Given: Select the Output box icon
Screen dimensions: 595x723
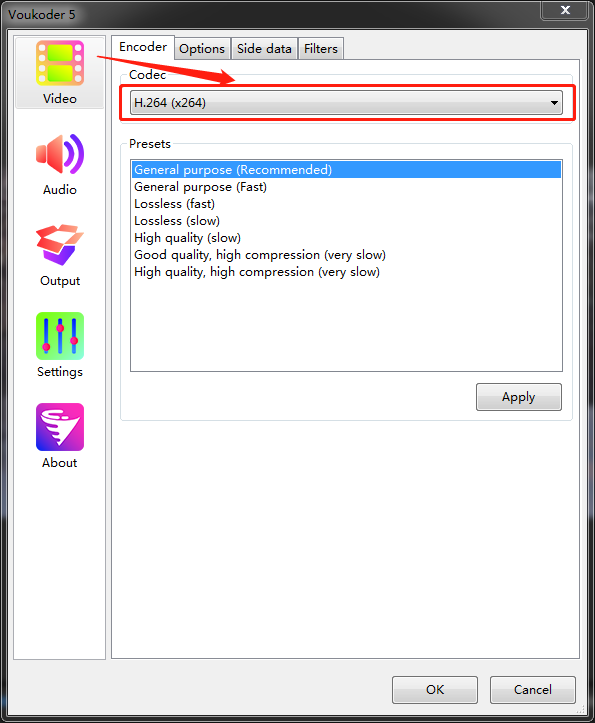Looking at the screenshot, I should [60, 245].
